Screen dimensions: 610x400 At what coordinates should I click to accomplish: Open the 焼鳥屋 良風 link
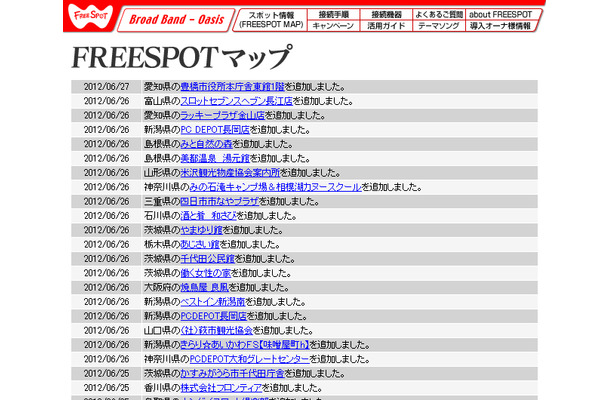pyautogui.click(x=205, y=288)
